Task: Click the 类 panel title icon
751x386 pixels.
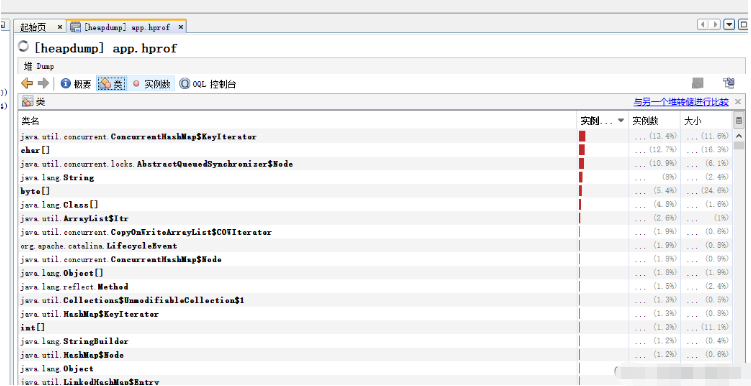Action: coord(27,102)
